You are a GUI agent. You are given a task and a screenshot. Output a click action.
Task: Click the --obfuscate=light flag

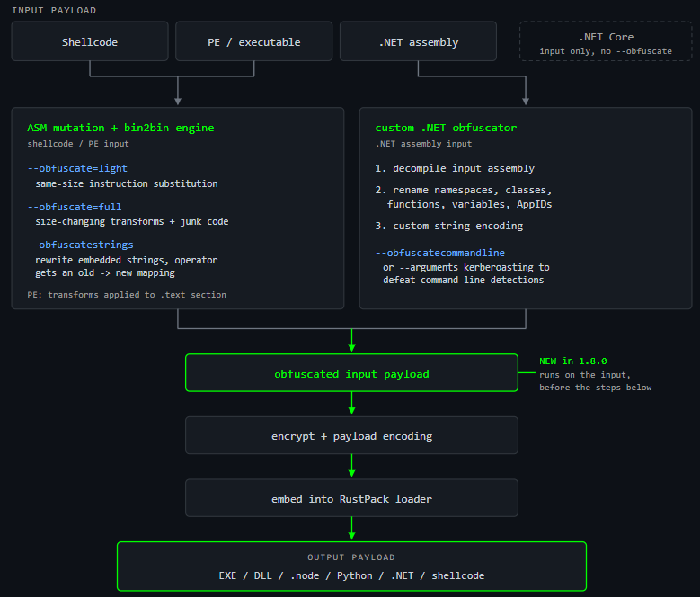(77, 168)
